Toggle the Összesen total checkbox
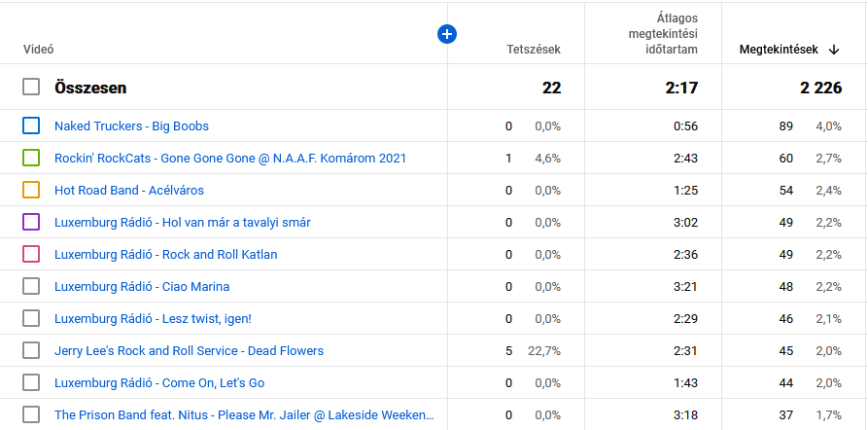 31,87
